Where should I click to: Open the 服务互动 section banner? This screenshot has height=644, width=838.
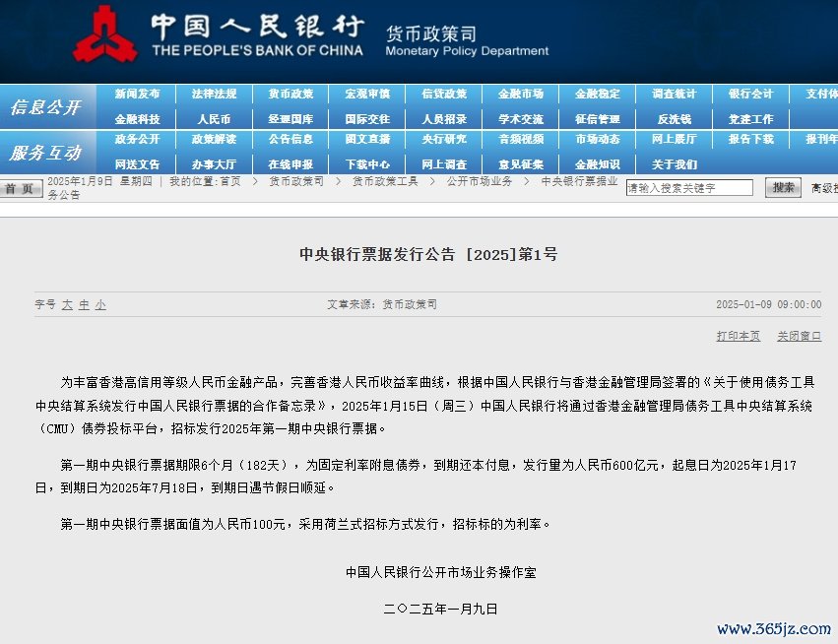46,153
